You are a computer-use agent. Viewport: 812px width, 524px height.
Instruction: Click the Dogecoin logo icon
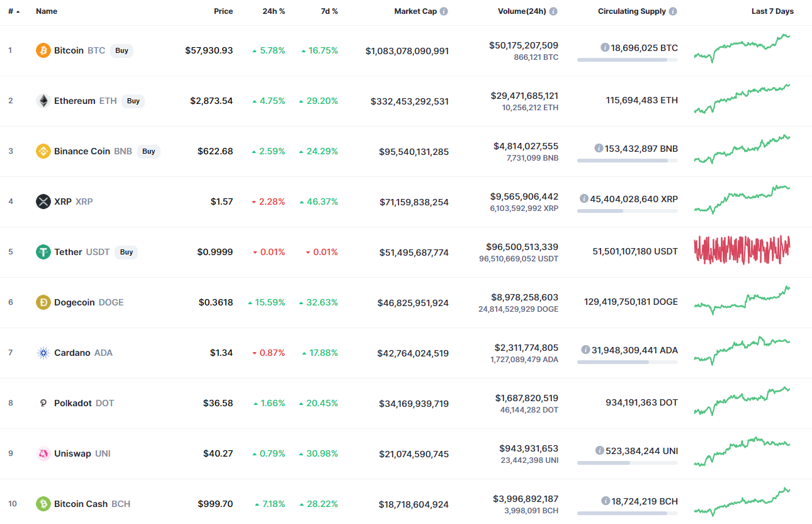[43, 302]
